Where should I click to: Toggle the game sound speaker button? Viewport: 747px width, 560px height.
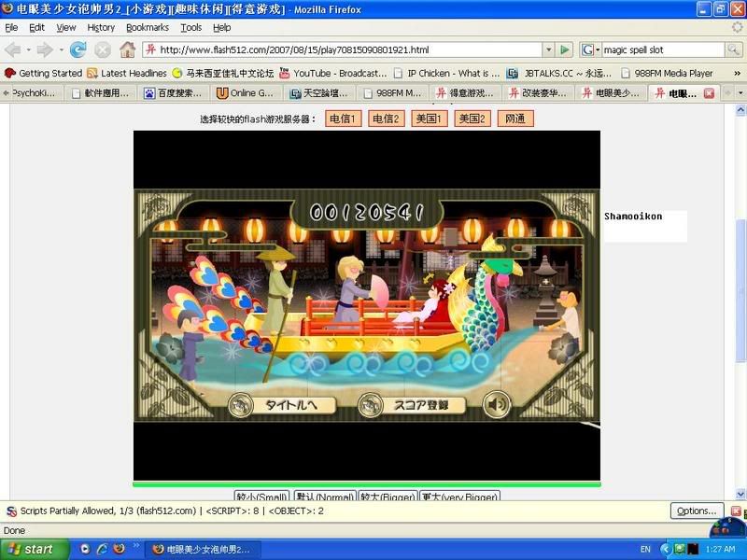coord(497,405)
